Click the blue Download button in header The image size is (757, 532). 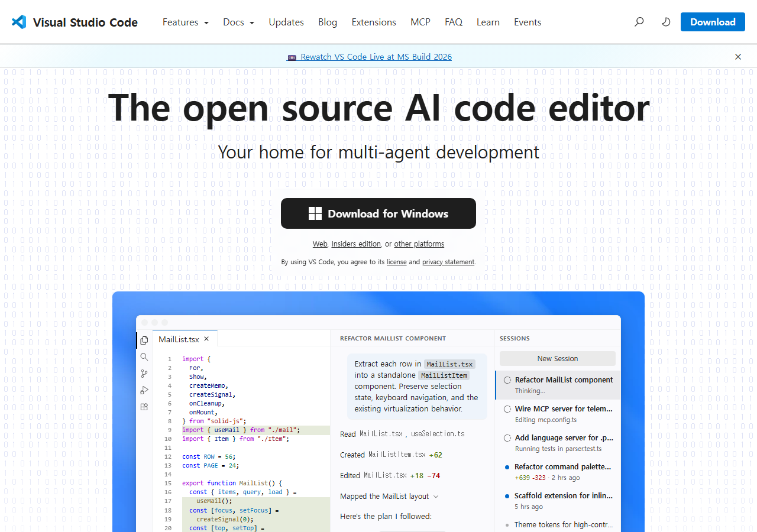[x=713, y=22]
